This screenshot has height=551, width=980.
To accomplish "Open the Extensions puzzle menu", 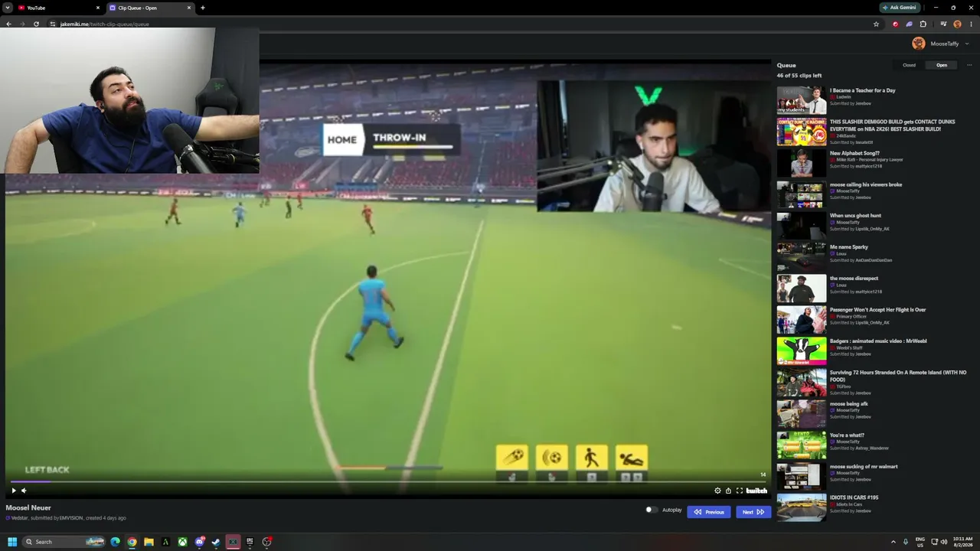I will 923,24.
